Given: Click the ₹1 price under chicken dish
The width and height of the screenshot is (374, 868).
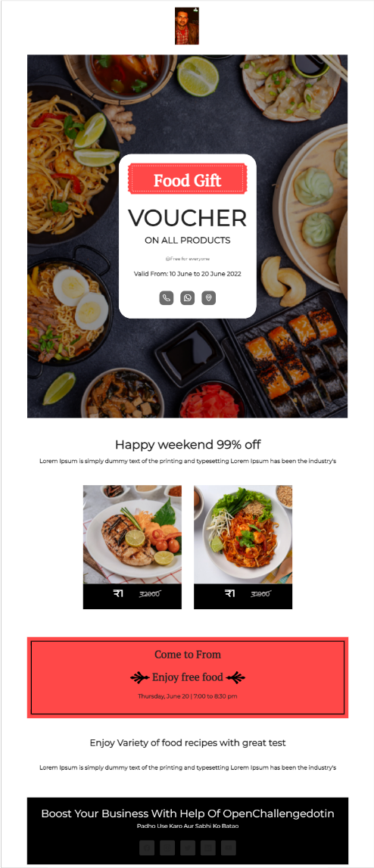Looking at the screenshot, I should point(118,593).
